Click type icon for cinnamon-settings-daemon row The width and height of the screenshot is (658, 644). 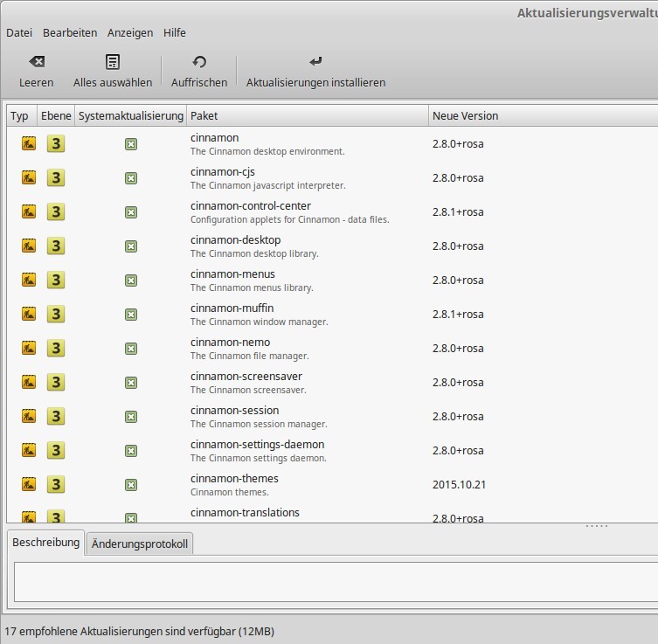[x=29, y=450]
